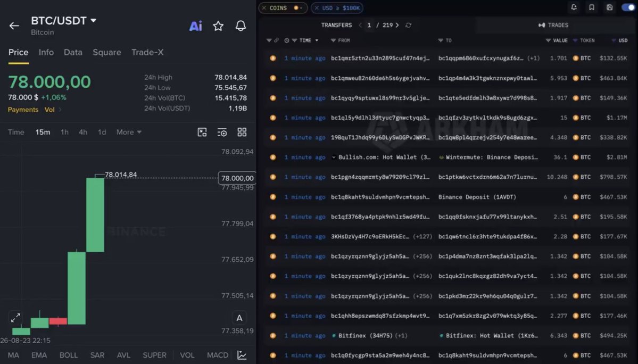This screenshot has height=364, width=638.
Task: Enable the MACD indicator
Action: [x=218, y=355]
